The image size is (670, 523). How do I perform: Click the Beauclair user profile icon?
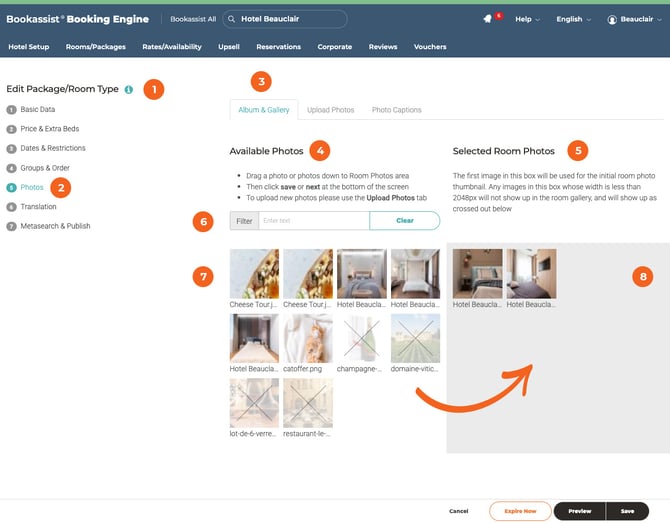(x=612, y=19)
